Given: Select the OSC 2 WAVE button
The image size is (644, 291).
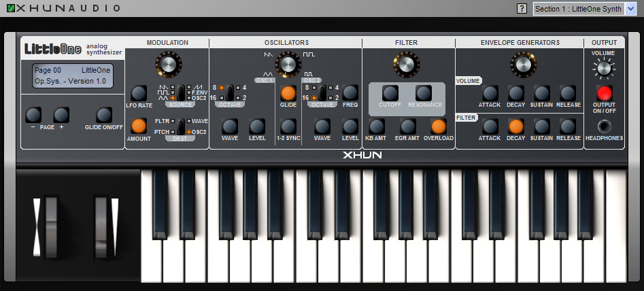Looking at the screenshot, I should click(322, 127).
